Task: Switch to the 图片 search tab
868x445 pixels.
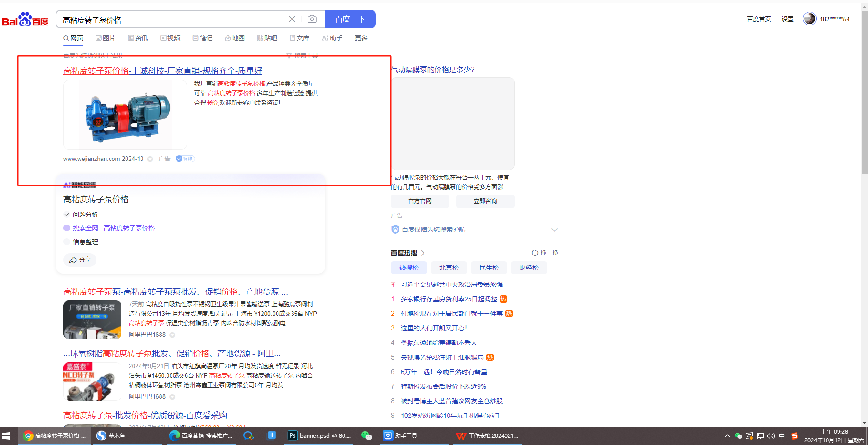Action: point(106,38)
